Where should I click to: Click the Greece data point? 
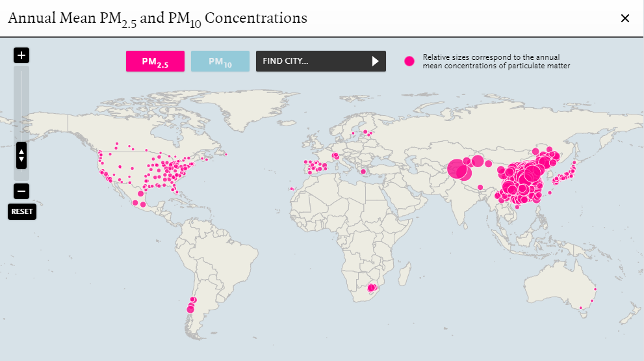(x=363, y=172)
